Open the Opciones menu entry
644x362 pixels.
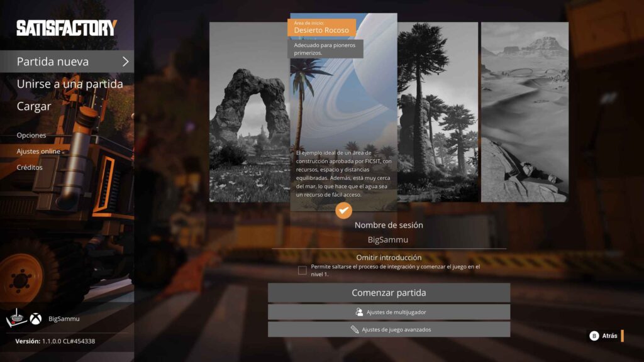(x=31, y=135)
